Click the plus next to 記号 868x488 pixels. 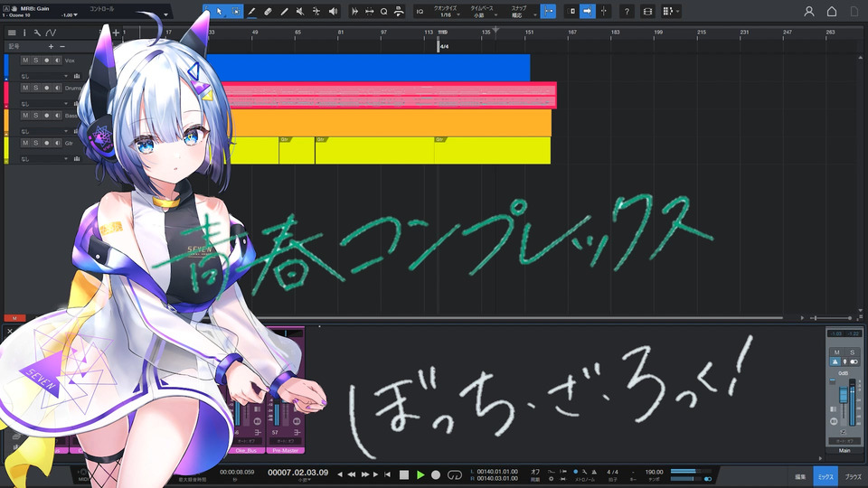tap(51, 46)
